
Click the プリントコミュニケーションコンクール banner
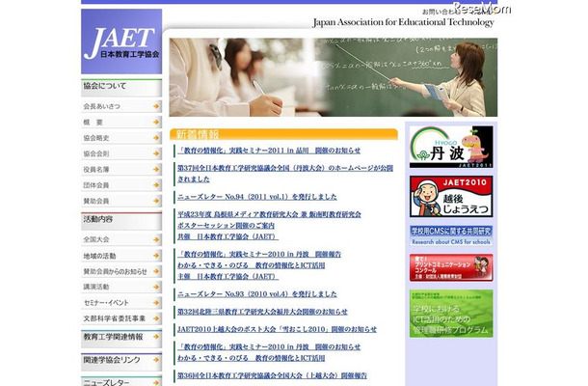(451, 267)
